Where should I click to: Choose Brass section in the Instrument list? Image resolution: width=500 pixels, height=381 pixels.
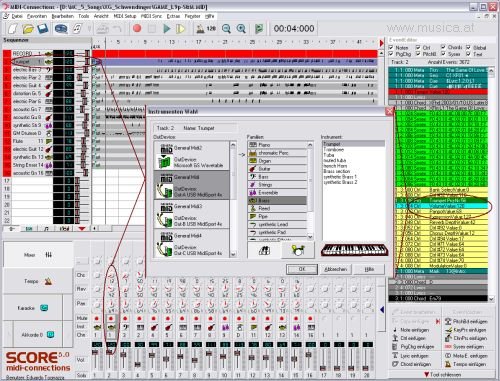(337, 171)
